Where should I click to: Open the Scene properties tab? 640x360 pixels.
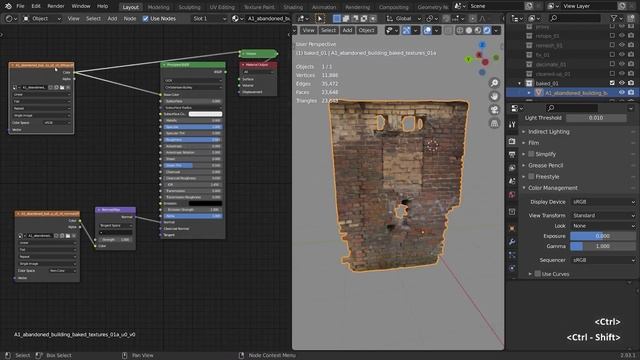point(512,181)
